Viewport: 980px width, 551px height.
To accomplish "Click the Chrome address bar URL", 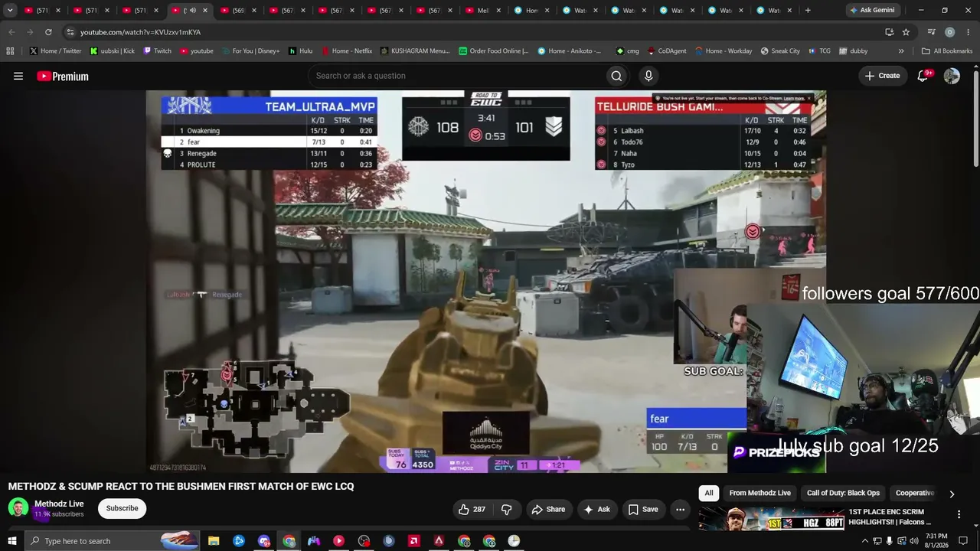I will pos(141,32).
